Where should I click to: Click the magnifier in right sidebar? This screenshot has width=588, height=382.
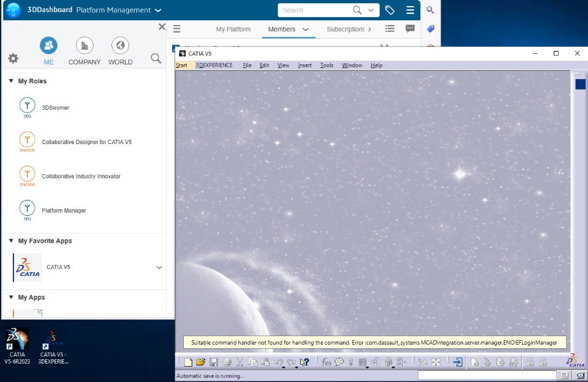(430, 10)
